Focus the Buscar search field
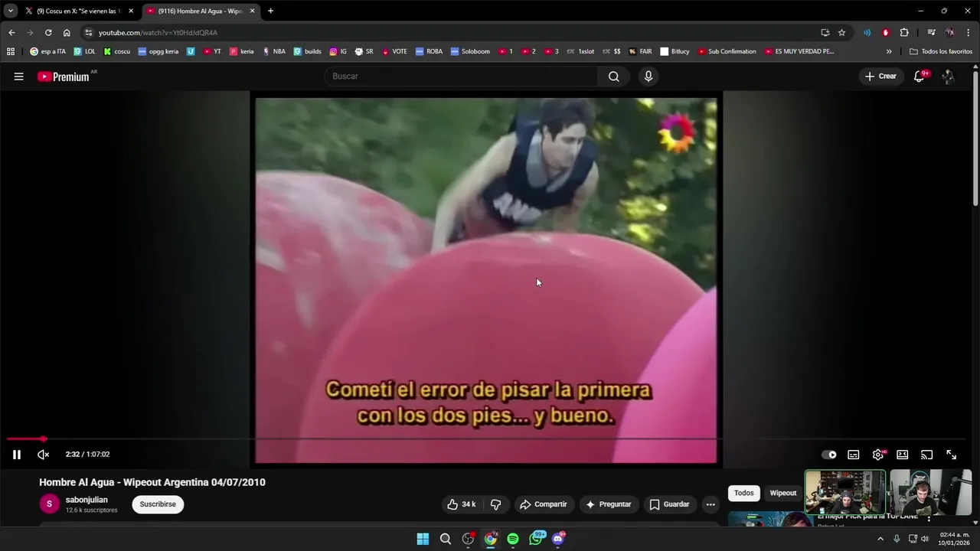This screenshot has width=980, height=551. point(462,77)
